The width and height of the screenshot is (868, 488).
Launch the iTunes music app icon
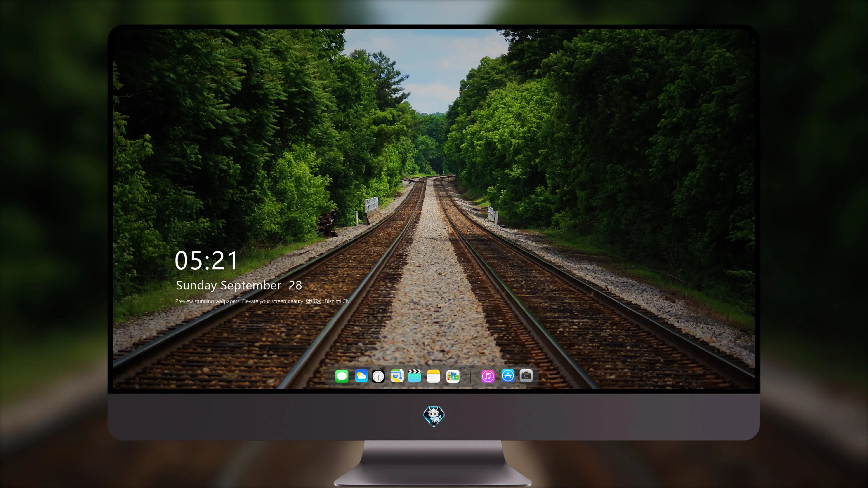pos(488,376)
